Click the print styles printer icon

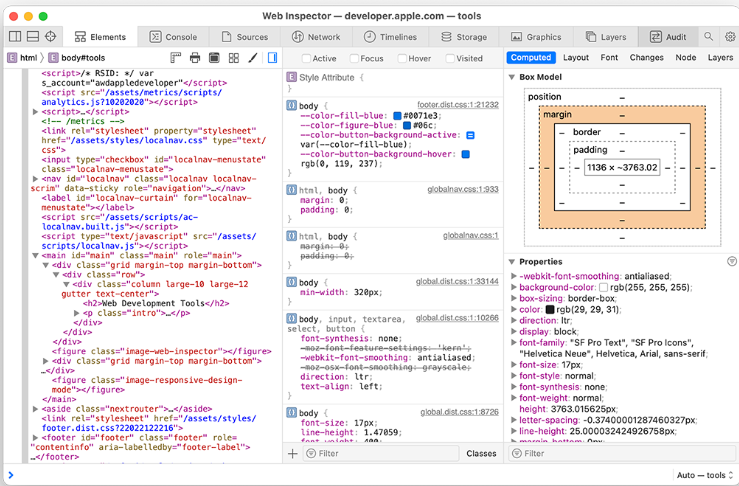click(x=195, y=59)
